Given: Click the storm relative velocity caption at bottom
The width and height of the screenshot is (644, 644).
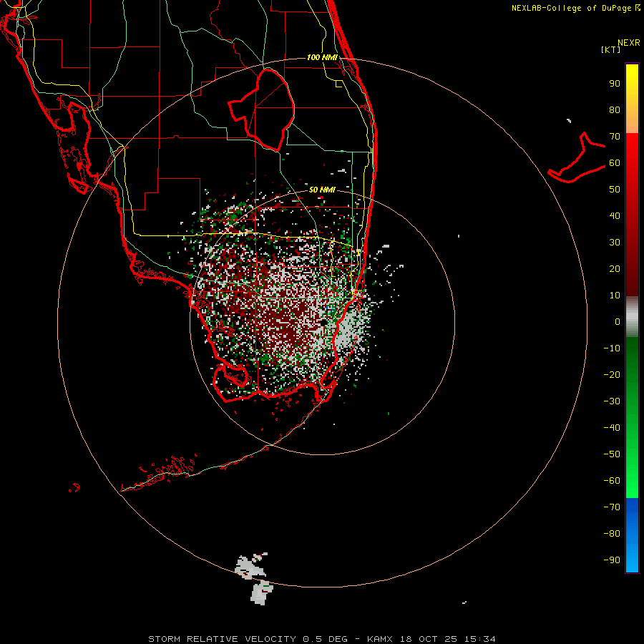Looking at the screenshot, I should (x=322, y=639).
